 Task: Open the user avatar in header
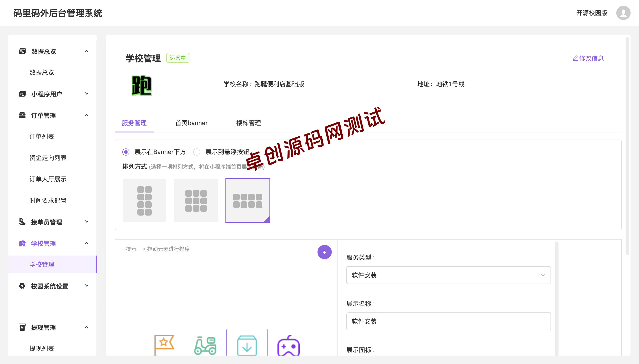click(623, 13)
